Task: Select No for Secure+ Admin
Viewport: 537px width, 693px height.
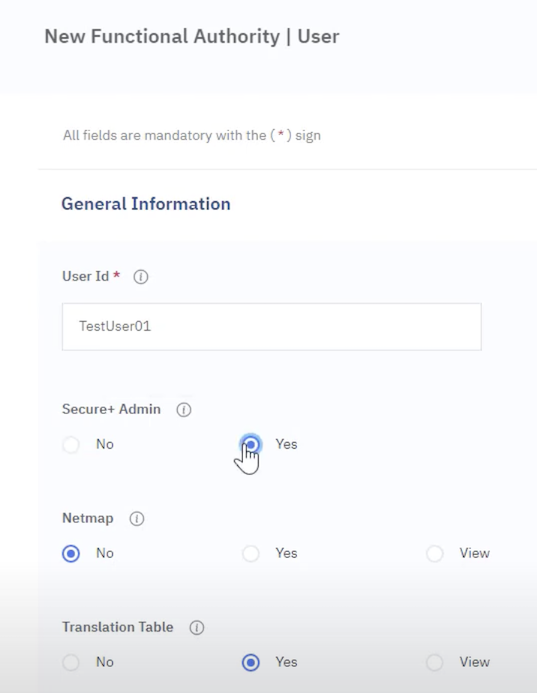Action: 71,445
